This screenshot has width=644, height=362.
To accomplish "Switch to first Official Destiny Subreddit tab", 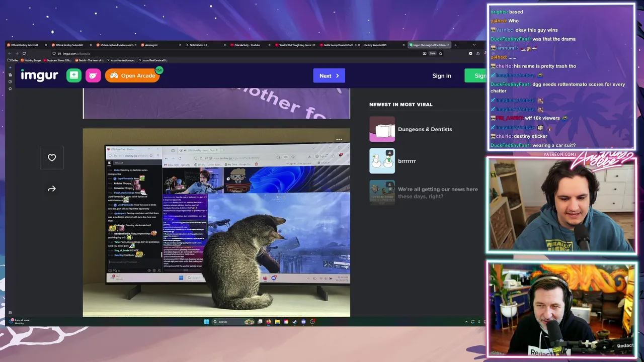I will click(28, 45).
